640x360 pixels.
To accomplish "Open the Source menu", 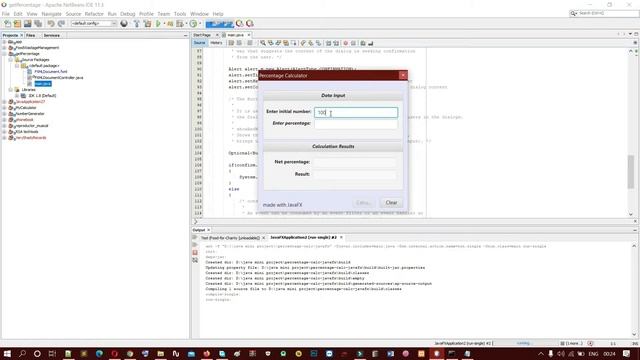I will click(x=73, y=14).
